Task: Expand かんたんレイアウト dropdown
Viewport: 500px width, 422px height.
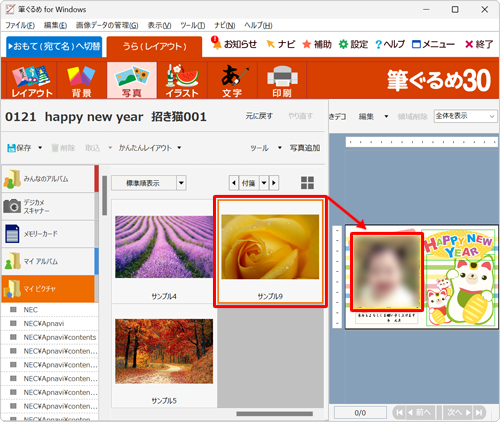Action: pos(179,148)
